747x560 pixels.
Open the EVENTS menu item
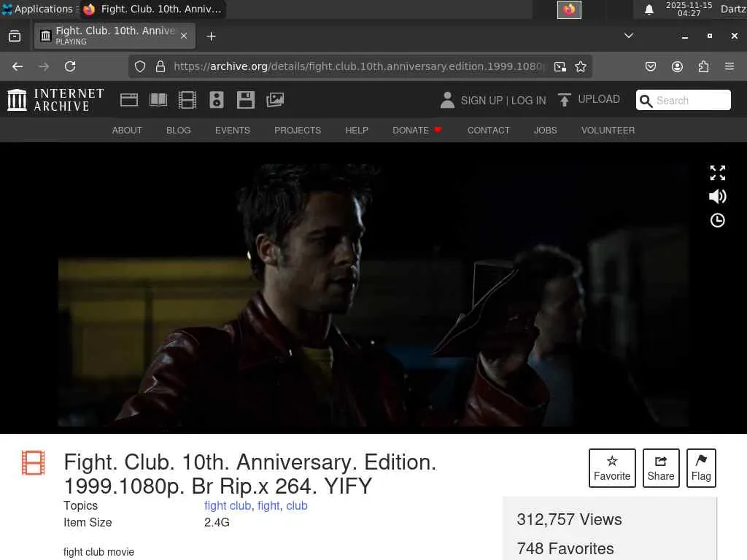point(233,131)
